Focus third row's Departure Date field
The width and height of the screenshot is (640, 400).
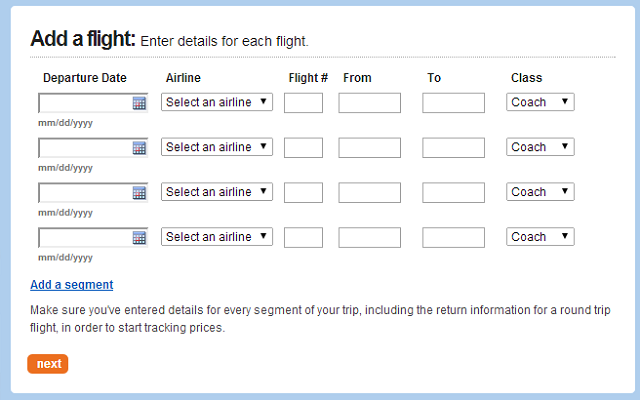tap(85, 193)
